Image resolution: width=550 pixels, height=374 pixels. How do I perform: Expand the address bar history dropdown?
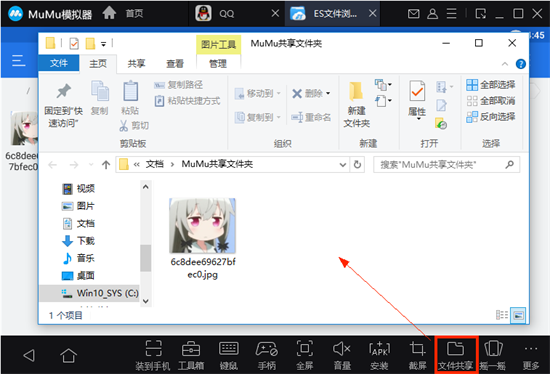[x=343, y=165]
